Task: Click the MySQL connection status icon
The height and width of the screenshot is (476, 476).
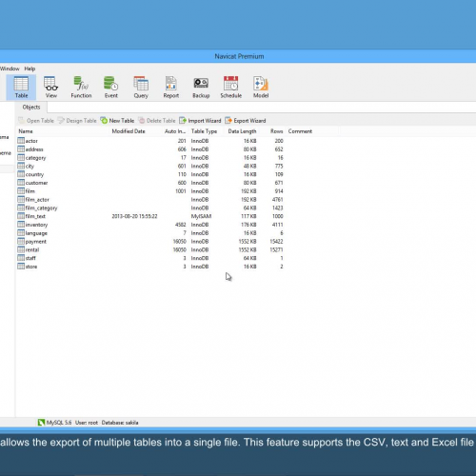Action: coord(41,423)
